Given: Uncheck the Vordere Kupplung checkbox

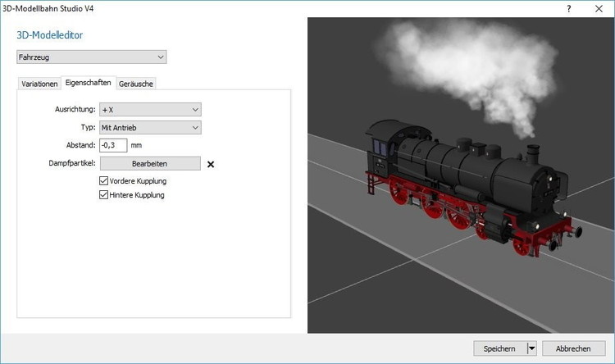Looking at the screenshot, I should click(104, 180).
